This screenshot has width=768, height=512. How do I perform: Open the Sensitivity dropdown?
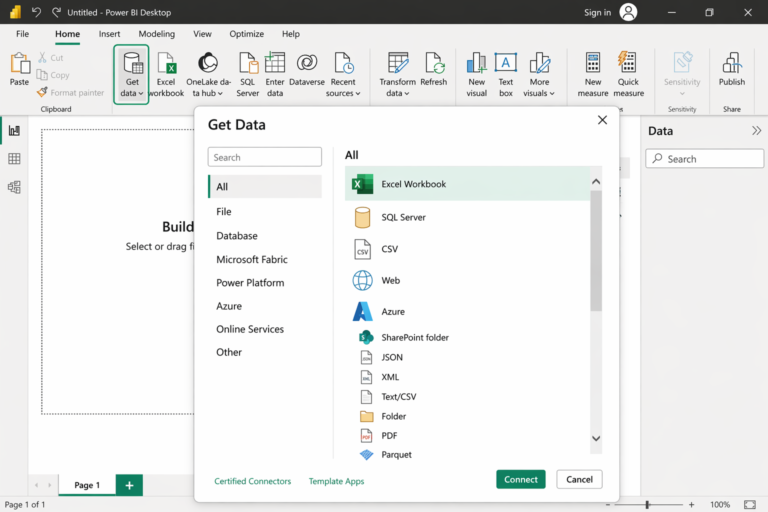(682, 74)
